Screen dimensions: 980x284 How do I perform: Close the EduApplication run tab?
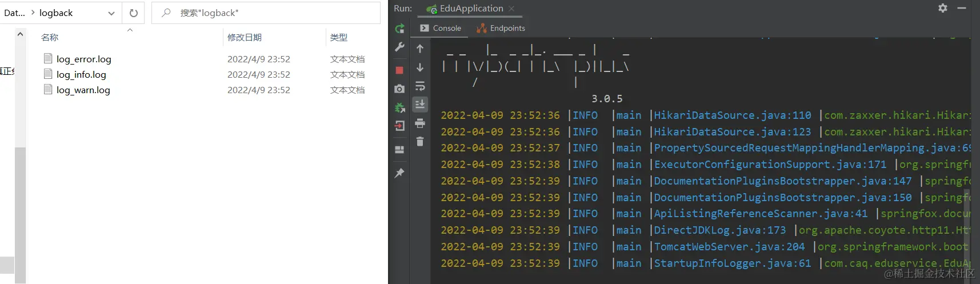(x=511, y=9)
